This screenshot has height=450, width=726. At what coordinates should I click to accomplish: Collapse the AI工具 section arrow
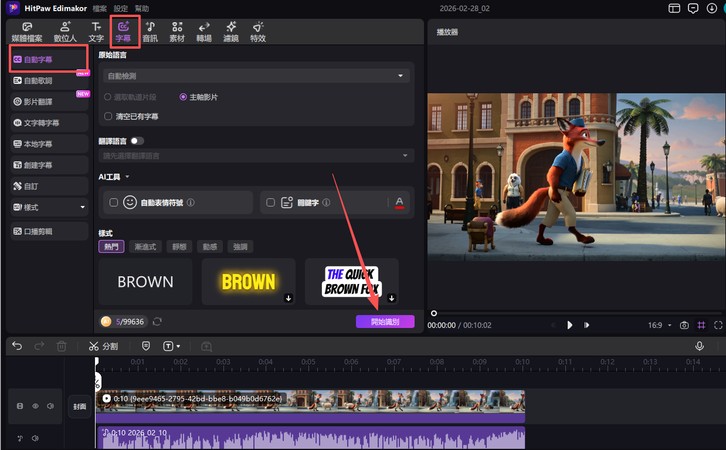pos(127,177)
